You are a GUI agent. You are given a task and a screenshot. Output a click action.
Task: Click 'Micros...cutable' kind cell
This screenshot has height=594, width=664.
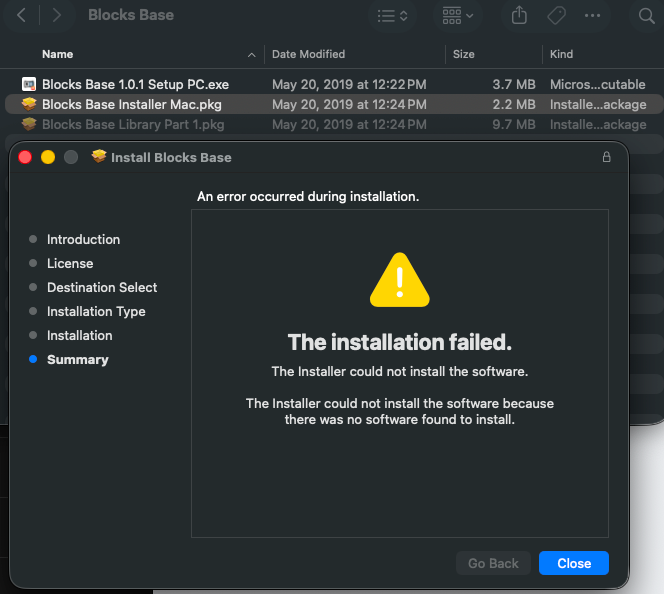[598, 84]
